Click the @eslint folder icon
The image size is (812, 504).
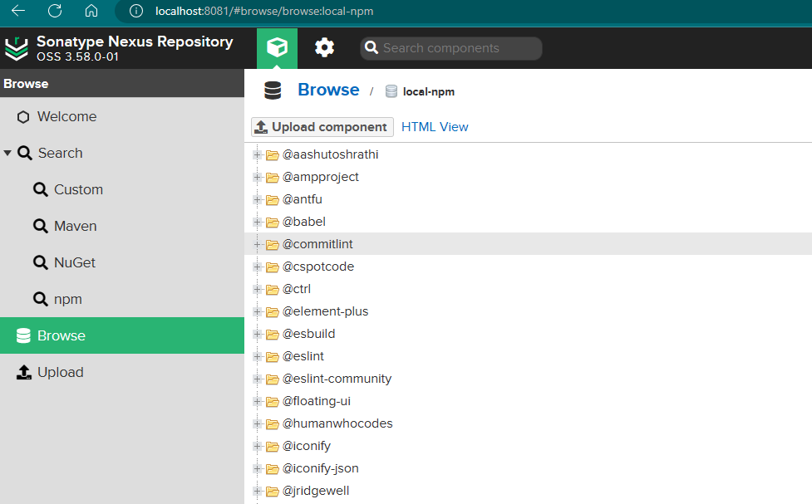(x=273, y=357)
